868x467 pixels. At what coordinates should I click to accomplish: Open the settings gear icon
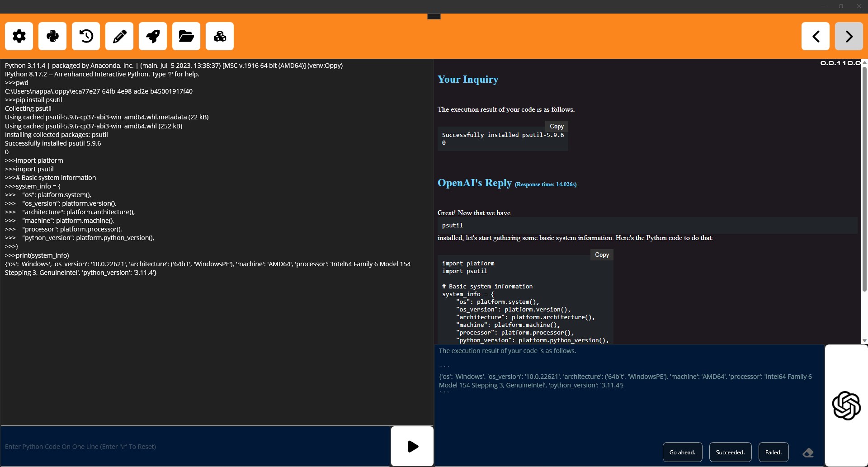(19, 36)
